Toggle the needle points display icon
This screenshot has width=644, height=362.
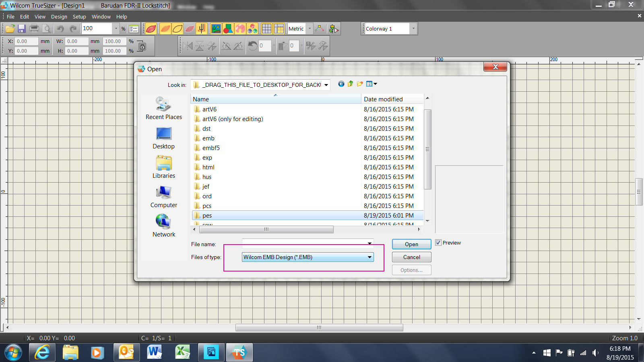(x=202, y=29)
